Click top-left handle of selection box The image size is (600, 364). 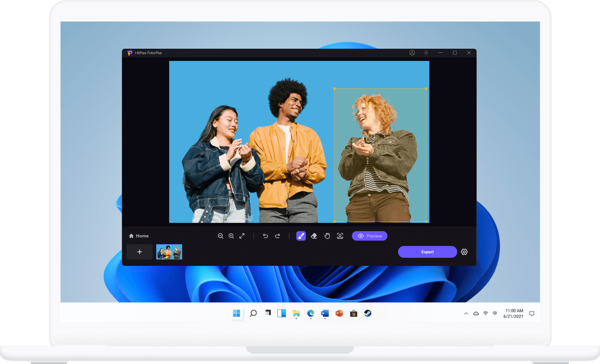coord(334,88)
